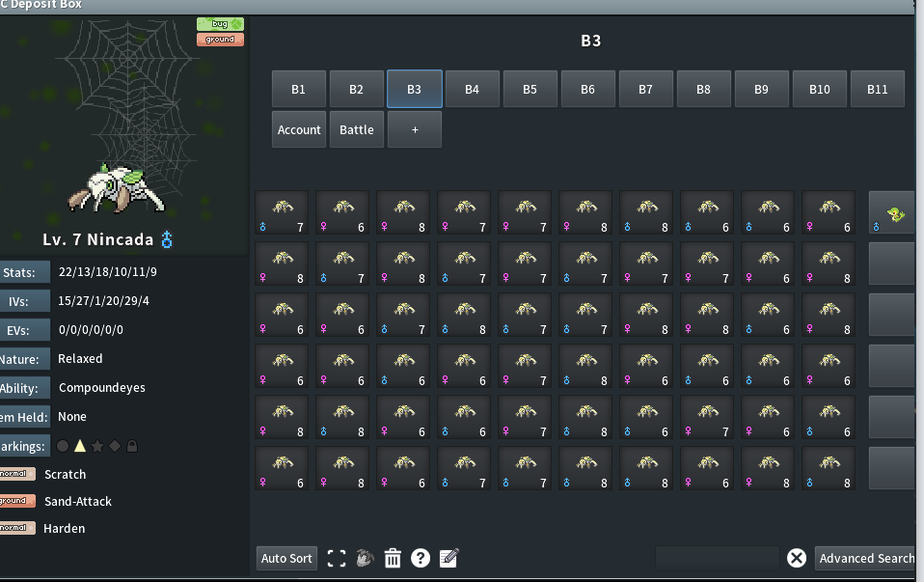Click the normal type icon beside Harden
Image resolution: width=924 pixels, height=582 pixels.
pos(17,528)
